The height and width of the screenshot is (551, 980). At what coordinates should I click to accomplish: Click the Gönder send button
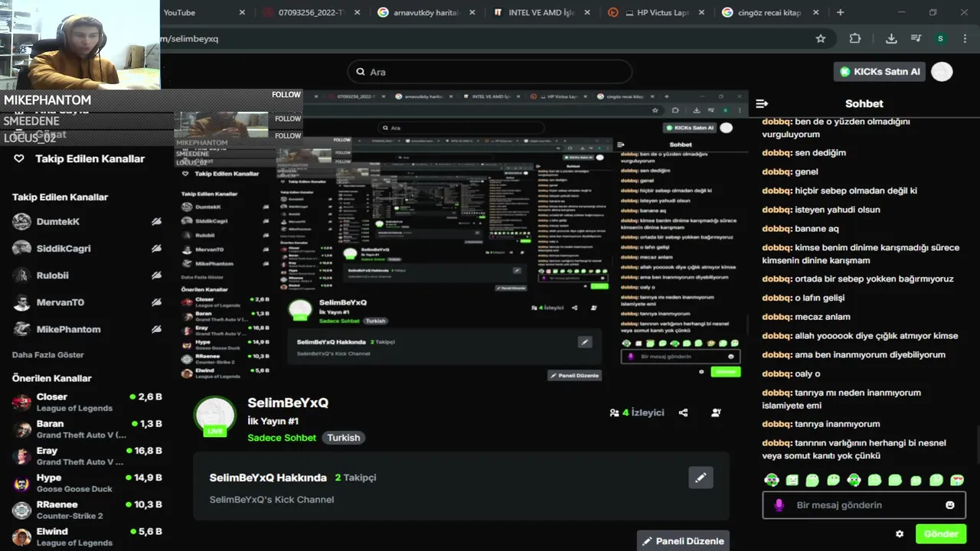[941, 534]
